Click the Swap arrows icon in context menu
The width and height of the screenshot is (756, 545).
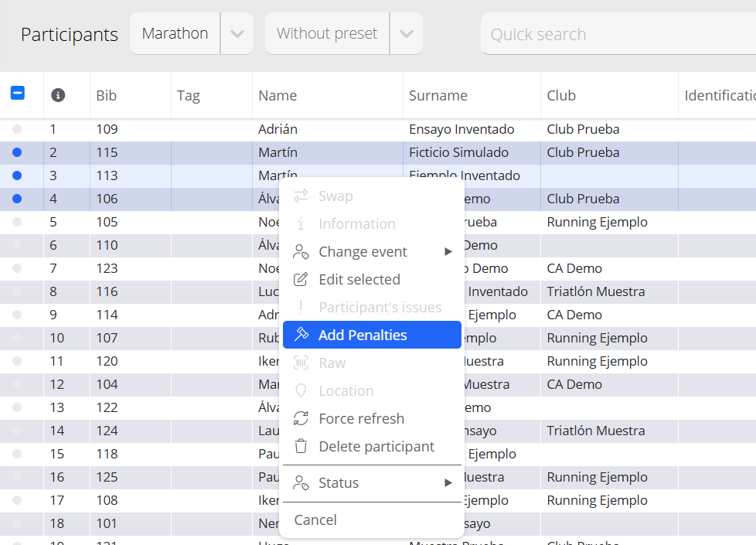[301, 196]
